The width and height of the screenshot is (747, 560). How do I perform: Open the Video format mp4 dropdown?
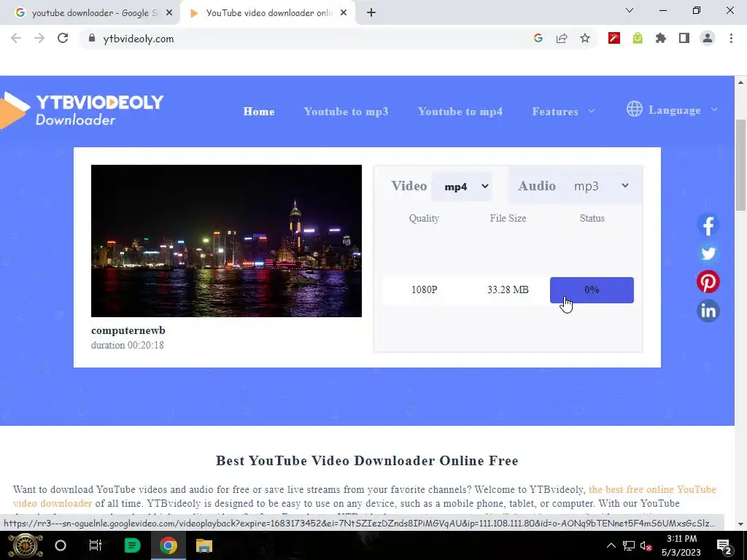pyautogui.click(x=462, y=186)
